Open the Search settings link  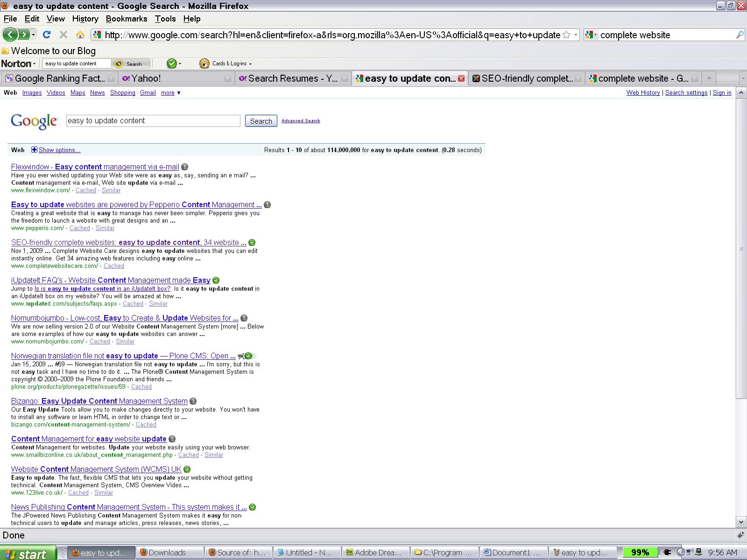pos(686,93)
